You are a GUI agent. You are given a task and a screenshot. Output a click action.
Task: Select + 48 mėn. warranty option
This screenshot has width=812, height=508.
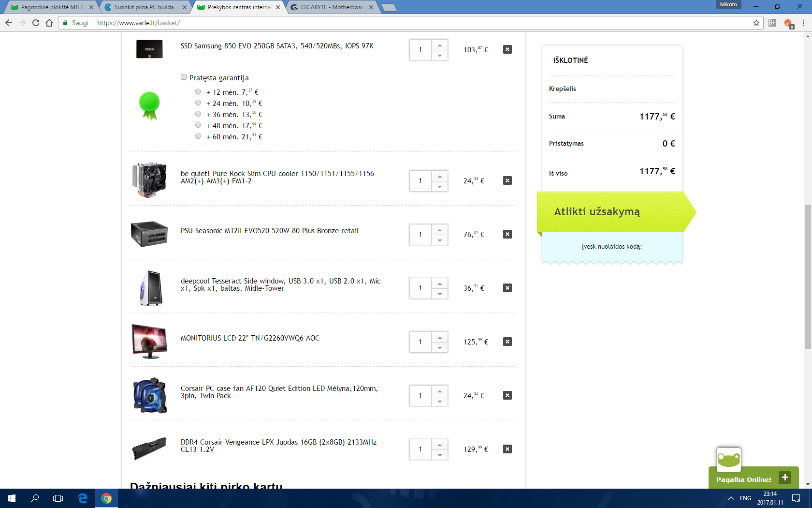point(198,125)
